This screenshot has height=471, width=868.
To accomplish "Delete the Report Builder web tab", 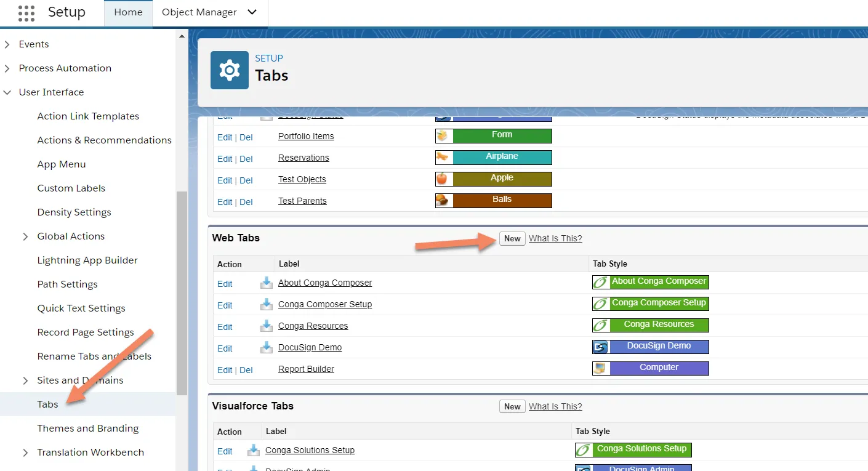I will tap(246, 370).
